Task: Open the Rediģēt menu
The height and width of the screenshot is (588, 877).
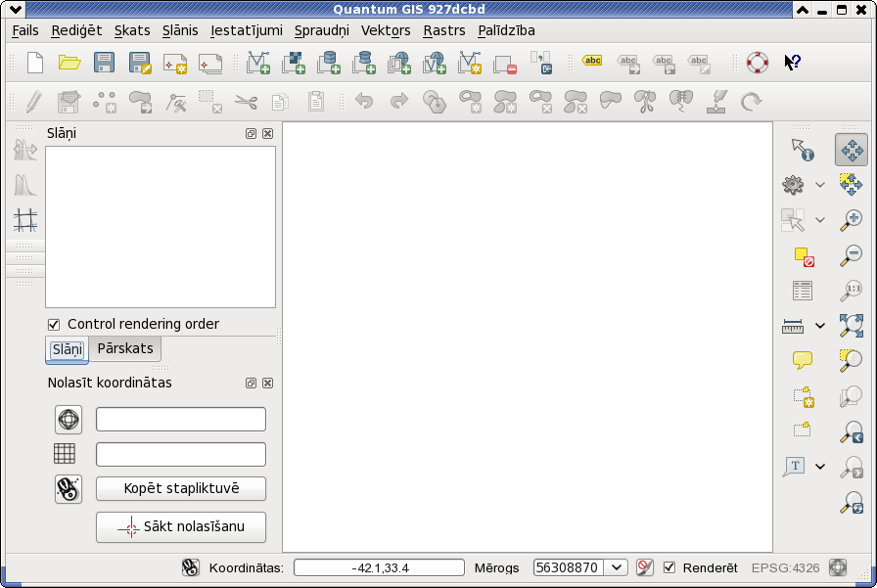Action: point(76,30)
